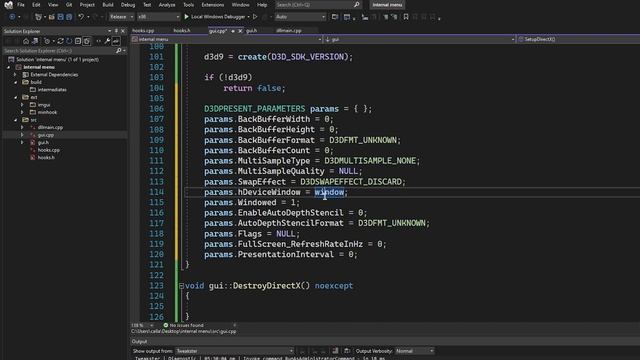Collapse the gui::DestroyDirectX function outline
This screenshot has width=640, height=360.
click(x=181, y=286)
